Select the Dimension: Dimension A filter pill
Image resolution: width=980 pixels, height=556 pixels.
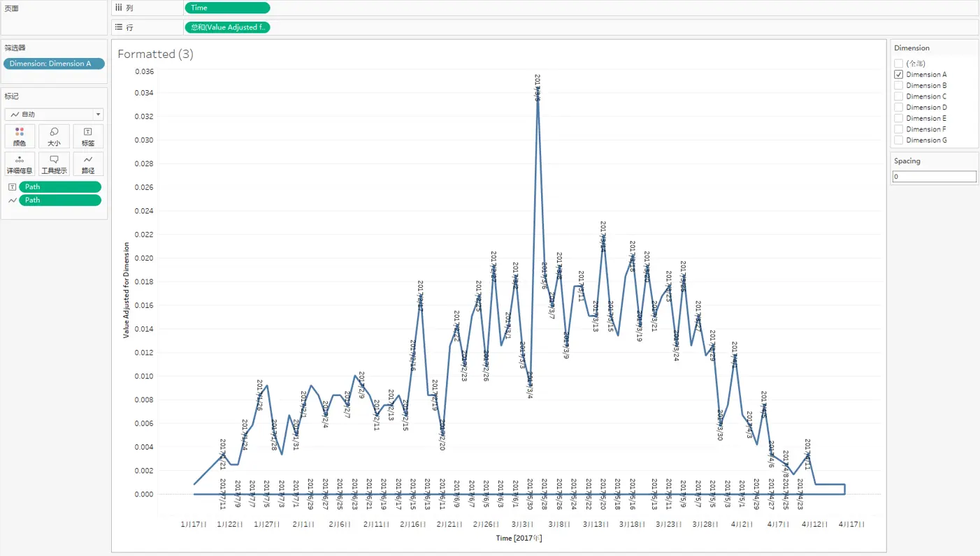coord(54,64)
